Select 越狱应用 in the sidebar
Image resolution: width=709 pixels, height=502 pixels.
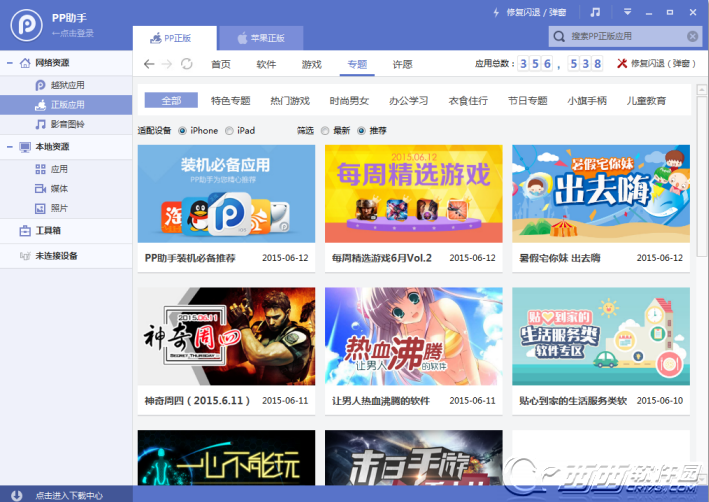(x=66, y=85)
